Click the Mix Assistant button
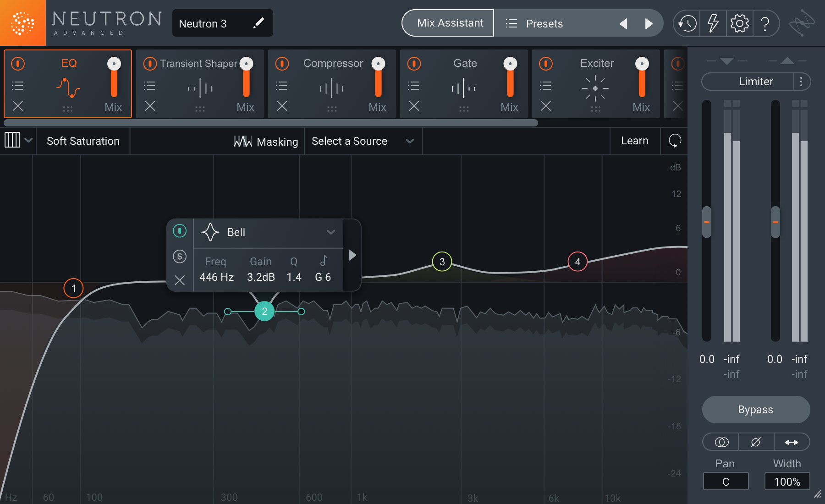 point(450,23)
